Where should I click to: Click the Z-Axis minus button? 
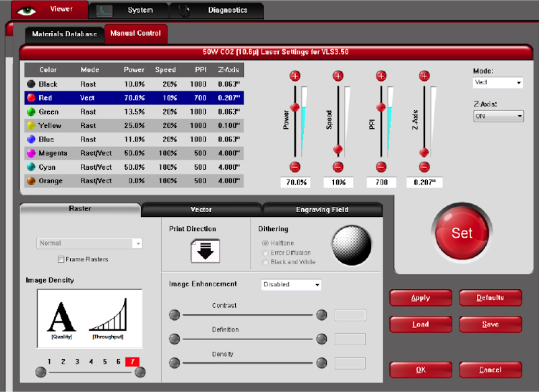(424, 167)
